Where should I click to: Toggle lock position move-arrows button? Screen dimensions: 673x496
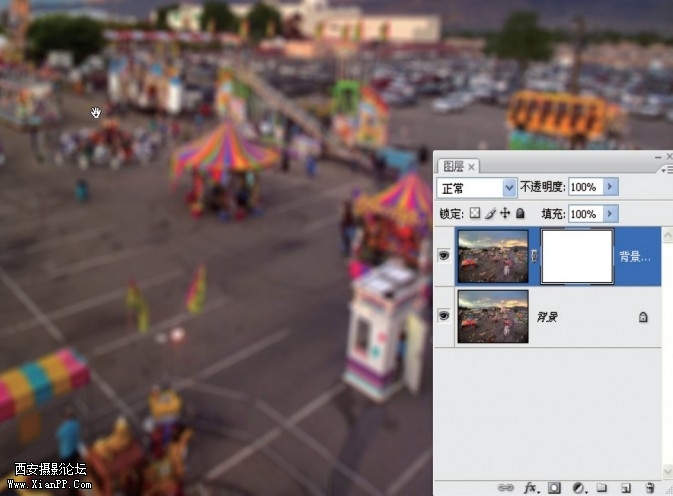(505, 213)
